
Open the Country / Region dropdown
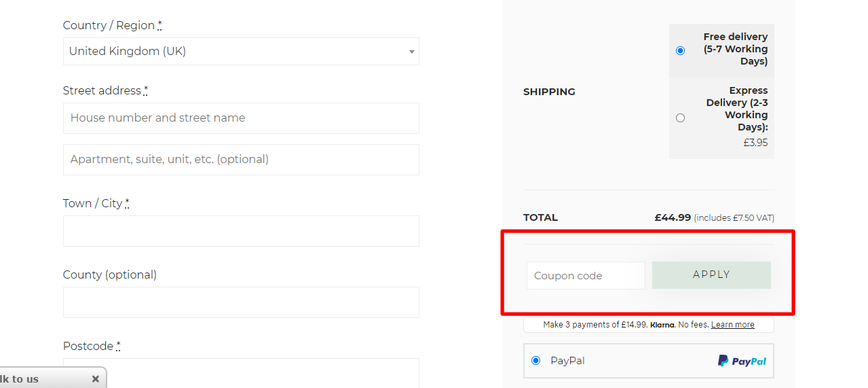point(241,51)
